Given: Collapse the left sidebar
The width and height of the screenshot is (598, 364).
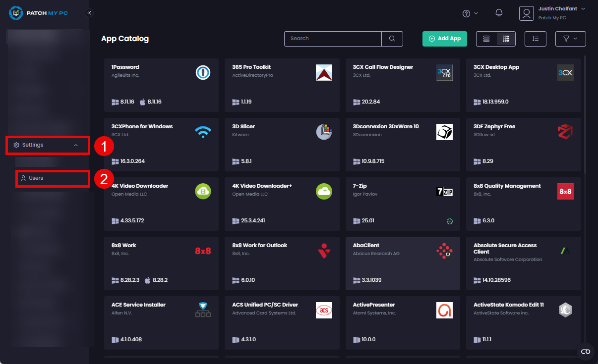Looking at the screenshot, I should 90,13.
